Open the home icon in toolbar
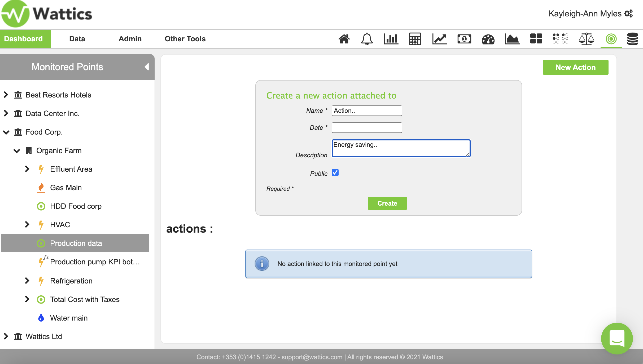The width and height of the screenshot is (643, 364). pyautogui.click(x=344, y=39)
